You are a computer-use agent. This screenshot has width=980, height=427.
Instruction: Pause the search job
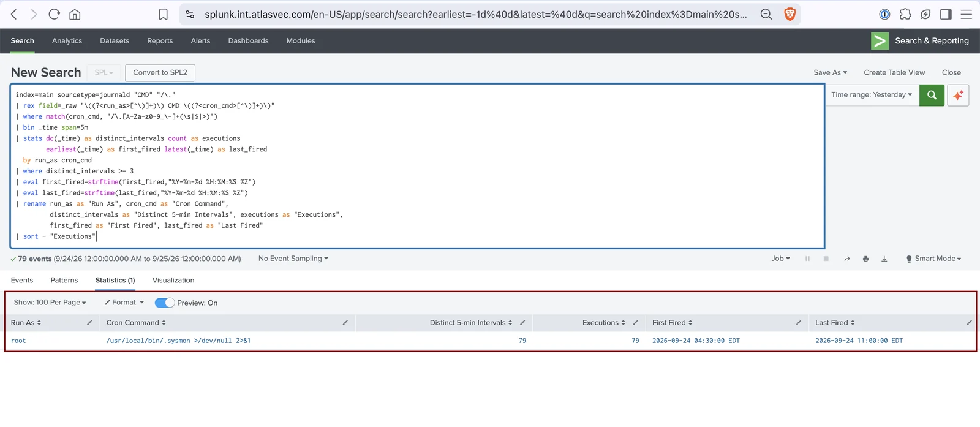807,259
